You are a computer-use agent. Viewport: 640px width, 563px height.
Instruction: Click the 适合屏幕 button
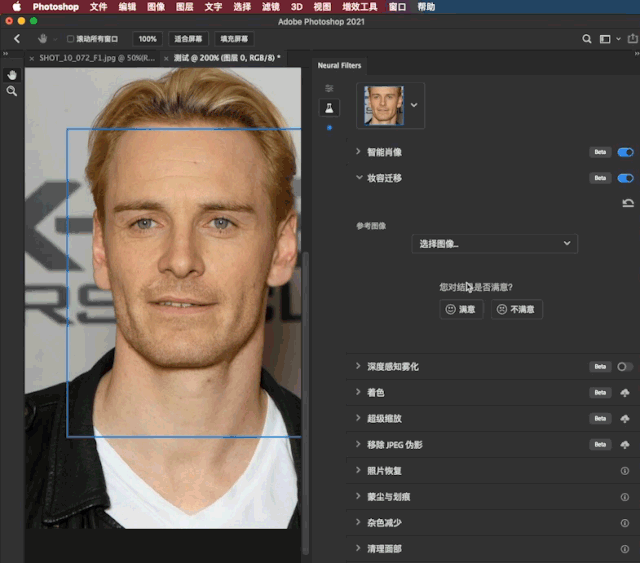point(188,39)
